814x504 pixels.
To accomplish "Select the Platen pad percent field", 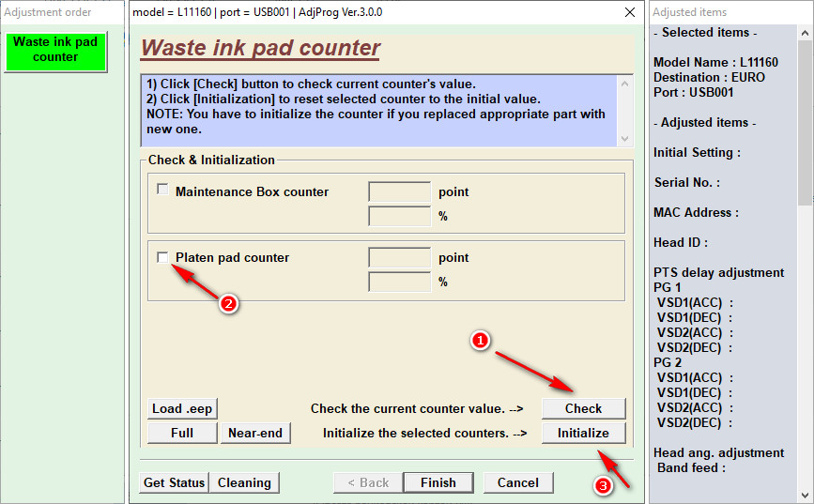I will 399,282.
